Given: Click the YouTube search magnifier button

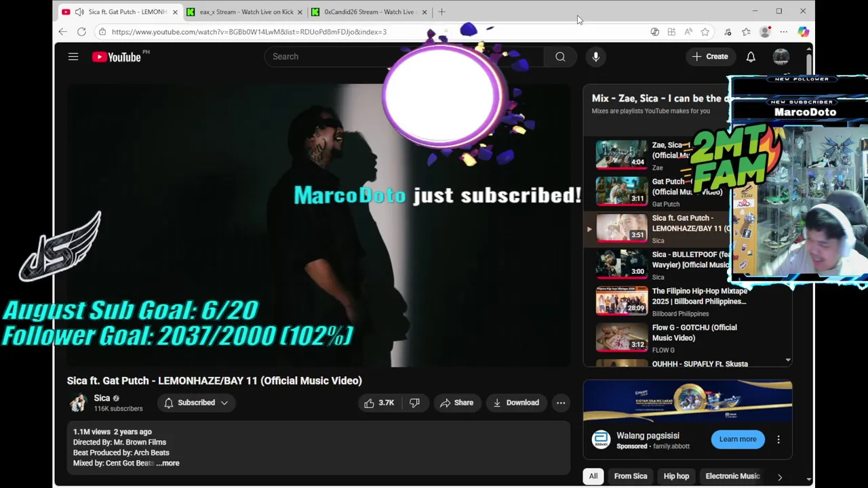Looking at the screenshot, I should tap(560, 57).
